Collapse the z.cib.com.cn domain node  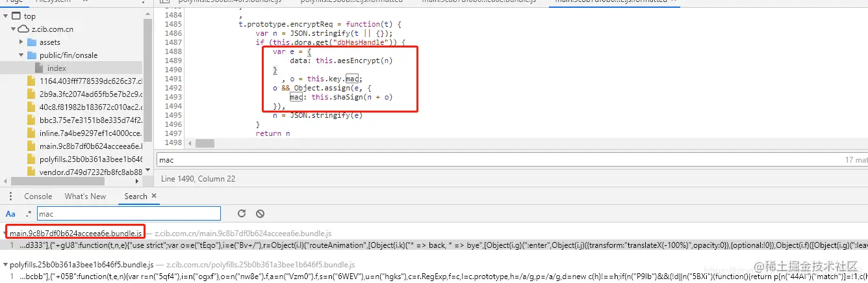[14, 29]
